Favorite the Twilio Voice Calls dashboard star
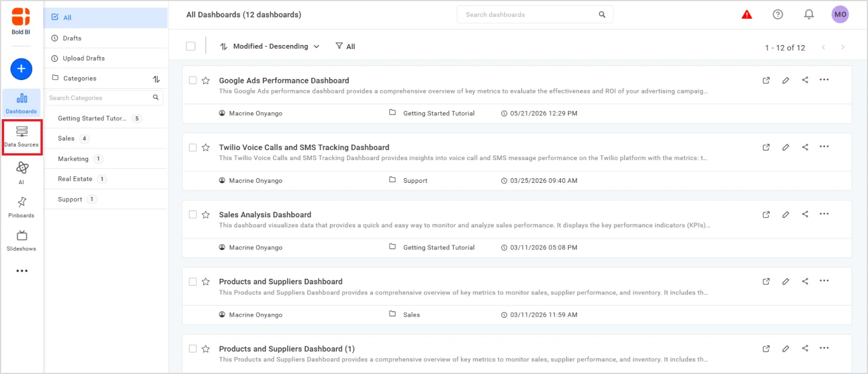868x374 pixels. coord(206,147)
